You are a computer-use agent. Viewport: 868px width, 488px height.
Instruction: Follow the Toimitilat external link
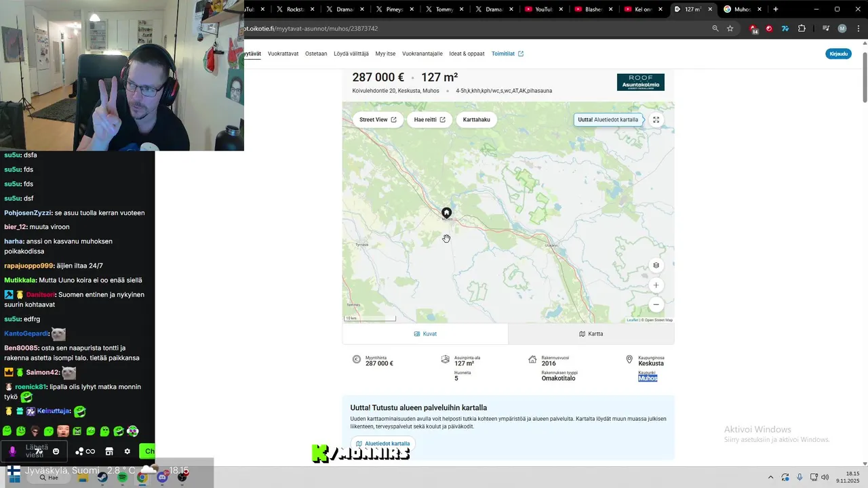point(507,54)
